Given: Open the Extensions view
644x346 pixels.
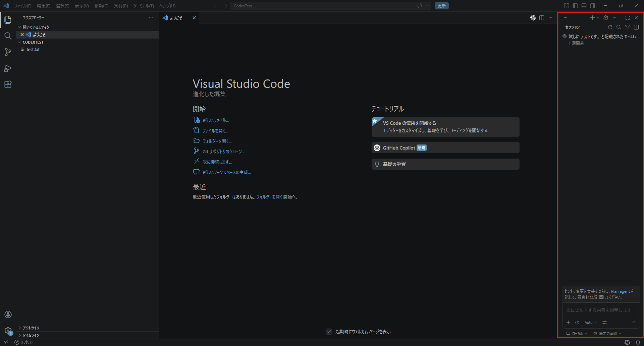Looking at the screenshot, I should click(x=8, y=84).
